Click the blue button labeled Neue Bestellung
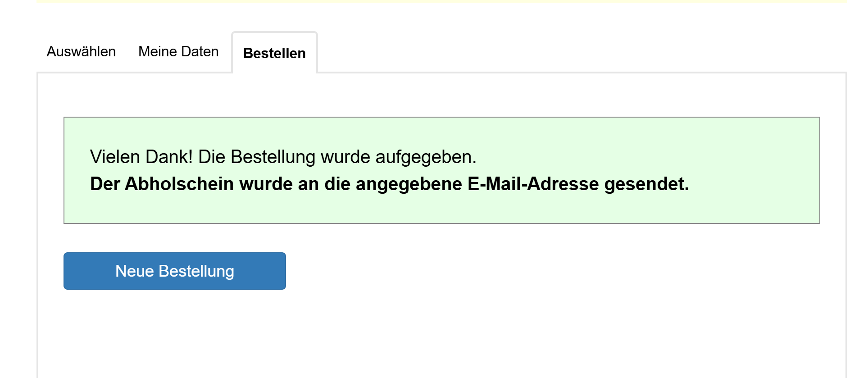The width and height of the screenshot is (868, 378). point(175,271)
